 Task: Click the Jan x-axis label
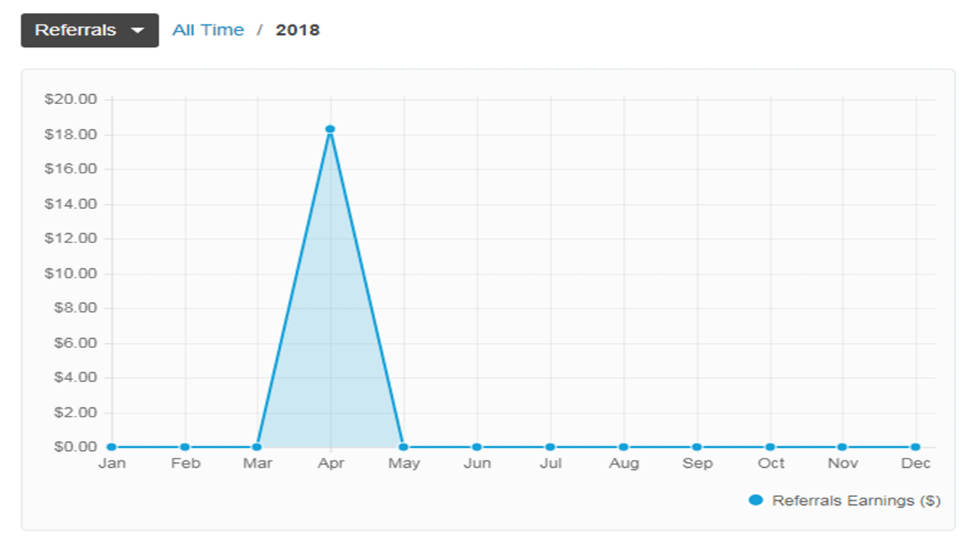(x=112, y=464)
